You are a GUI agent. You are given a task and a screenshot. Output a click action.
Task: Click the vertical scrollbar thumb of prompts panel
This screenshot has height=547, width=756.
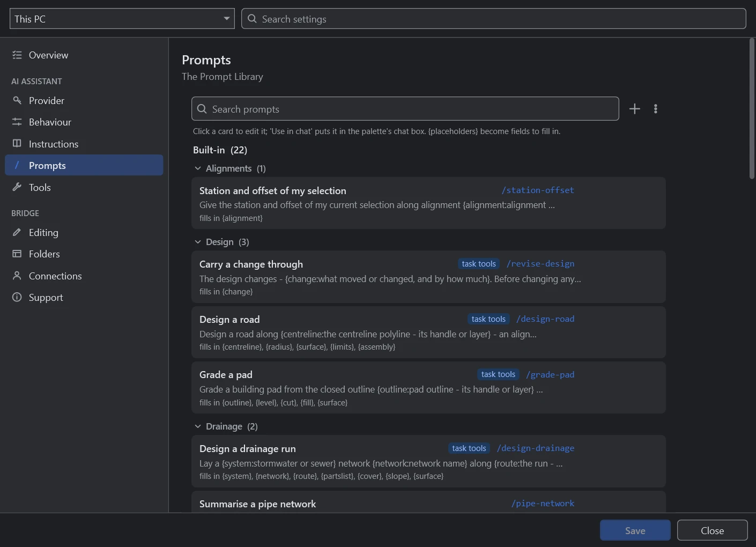[752, 109]
